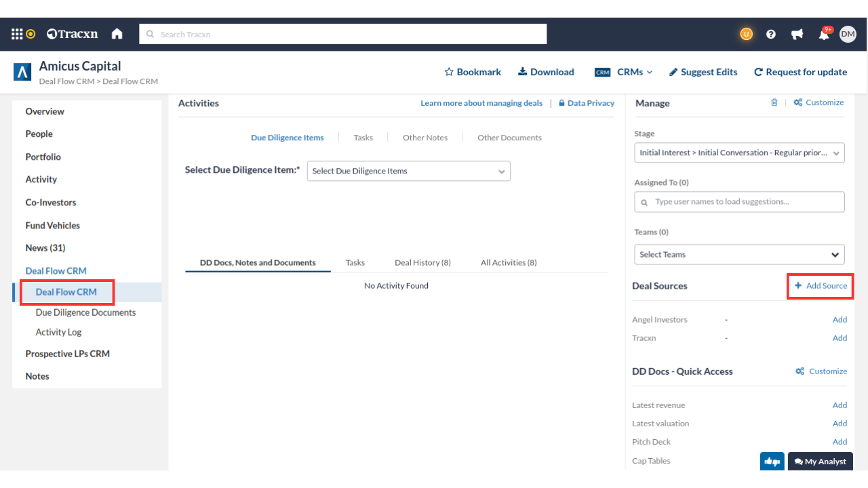Open the CRMs dropdown menu

point(624,72)
